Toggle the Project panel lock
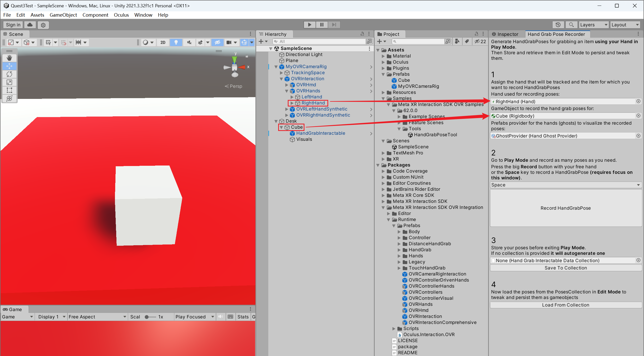This screenshot has height=356, width=644. 476,34
